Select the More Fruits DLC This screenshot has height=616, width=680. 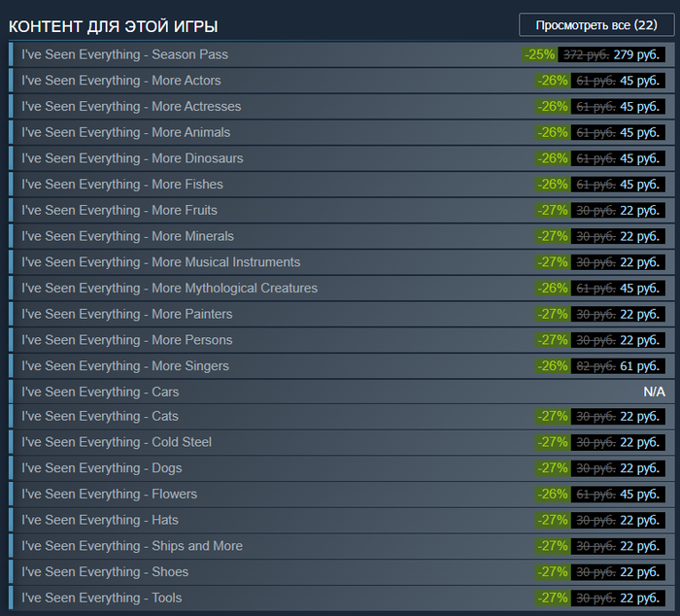point(341,211)
